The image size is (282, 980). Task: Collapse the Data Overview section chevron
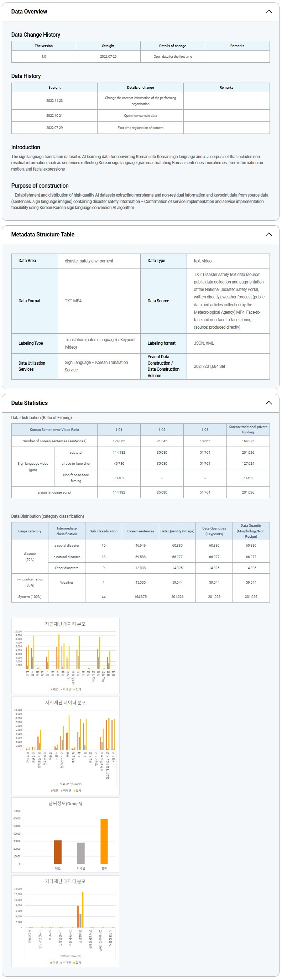pyautogui.click(x=268, y=11)
